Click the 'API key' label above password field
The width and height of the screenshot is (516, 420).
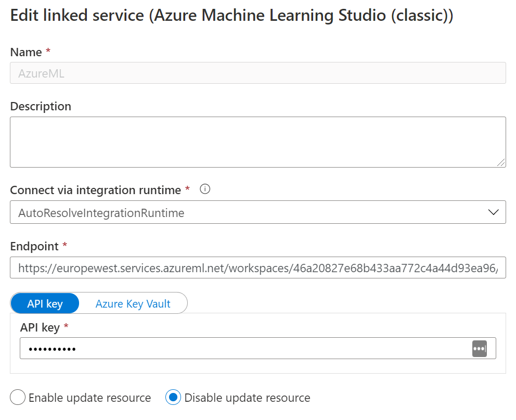(x=40, y=328)
